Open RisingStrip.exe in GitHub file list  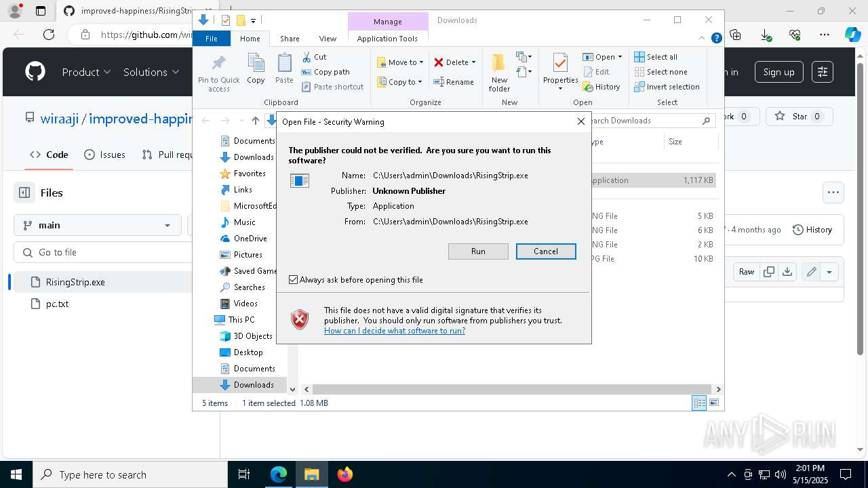[75, 282]
